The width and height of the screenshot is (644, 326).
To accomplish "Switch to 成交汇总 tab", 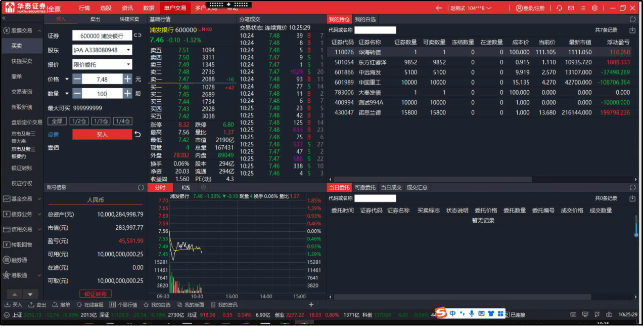I will (x=417, y=188).
